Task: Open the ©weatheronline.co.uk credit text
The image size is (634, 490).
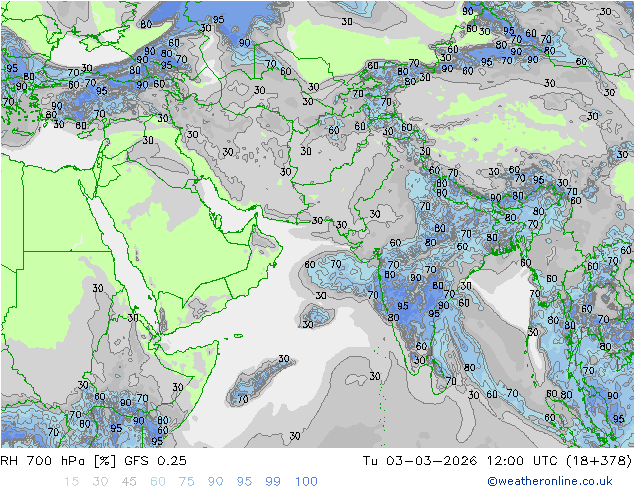Action: [549, 481]
